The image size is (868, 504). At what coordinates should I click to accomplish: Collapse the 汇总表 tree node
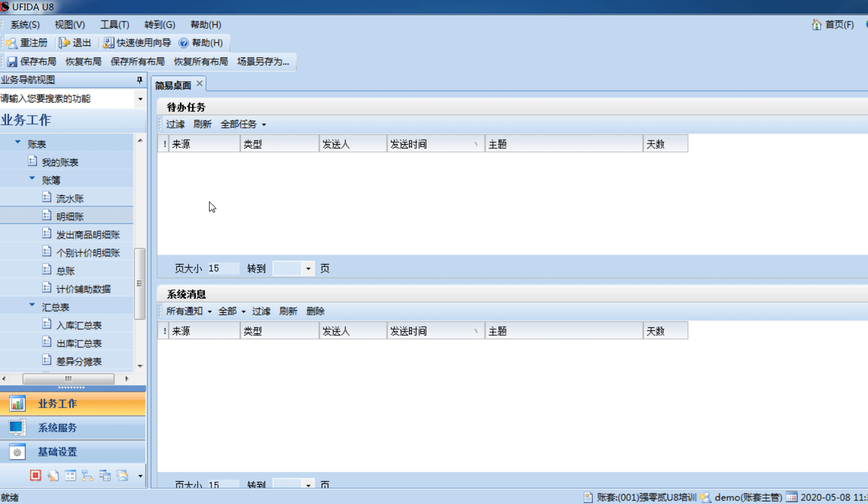click(32, 306)
